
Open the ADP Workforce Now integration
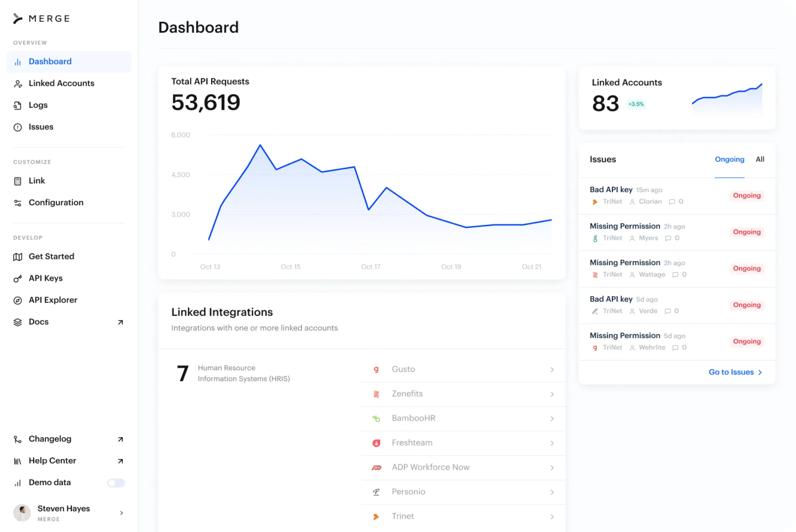(x=463, y=467)
